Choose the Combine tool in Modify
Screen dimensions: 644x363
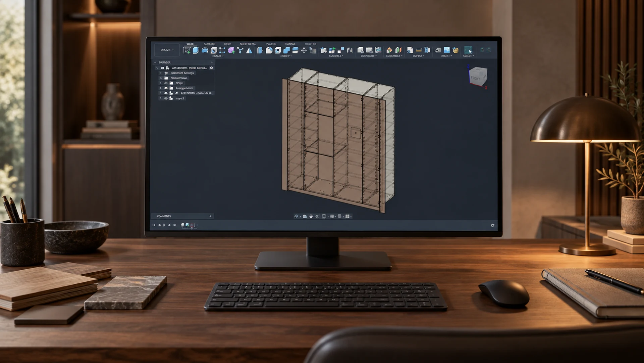[x=286, y=50]
